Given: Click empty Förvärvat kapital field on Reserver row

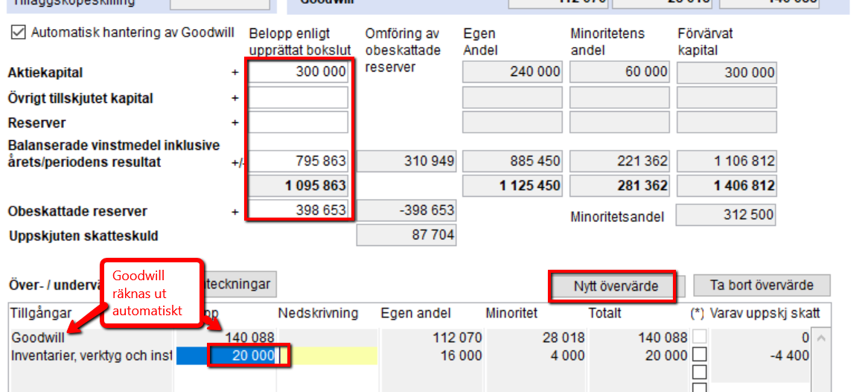Looking at the screenshot, I should (727, 122).
